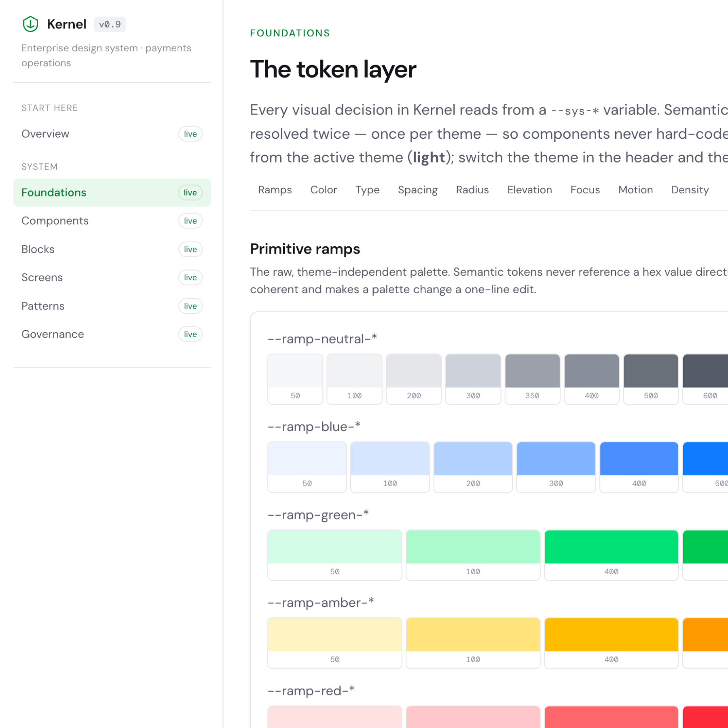
Task: Pick the neutral 400 swatch
Action: pyautogui.click(x=592, y=379)
